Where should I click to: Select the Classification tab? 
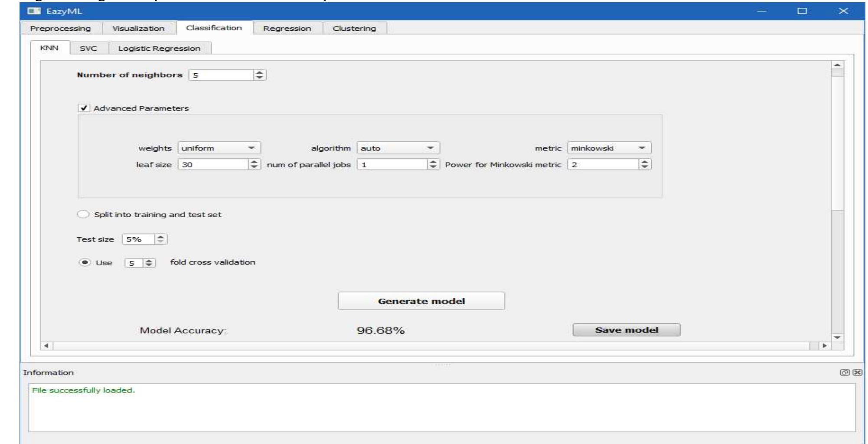(x=214, y=28)
